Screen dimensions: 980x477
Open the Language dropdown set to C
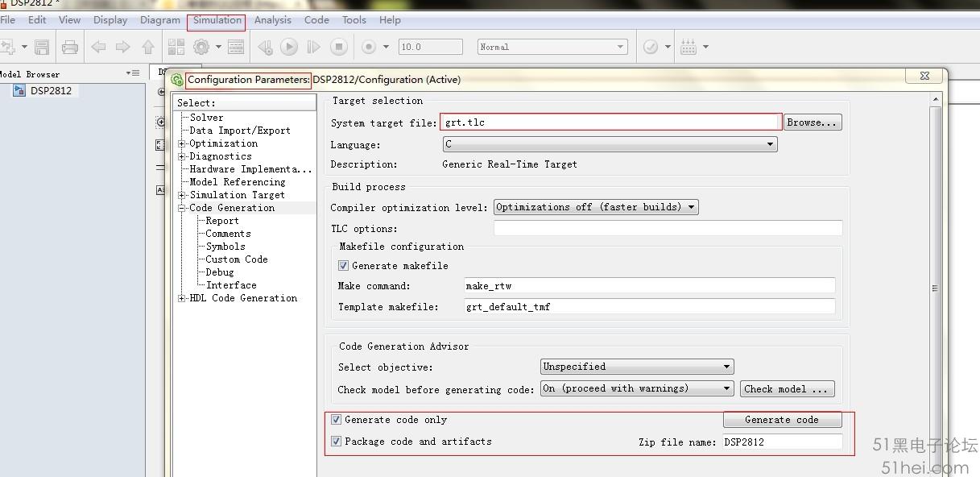click(x=610, y=144)
